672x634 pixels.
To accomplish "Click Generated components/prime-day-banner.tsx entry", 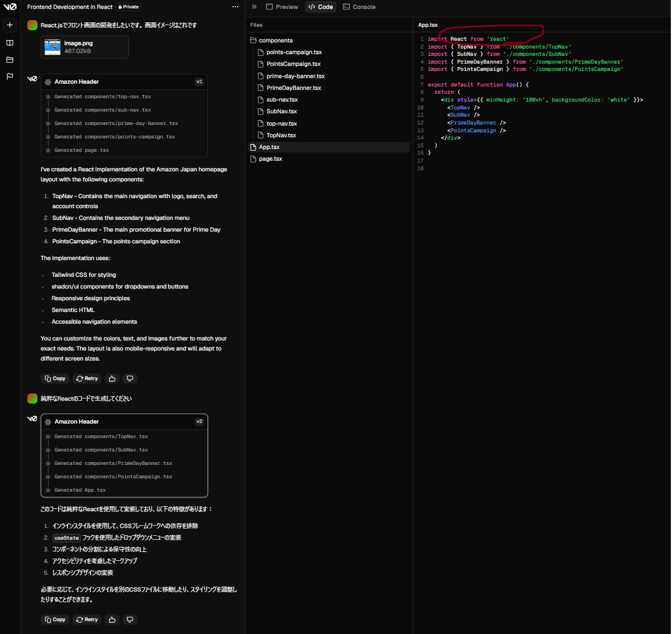I will 116,123.
